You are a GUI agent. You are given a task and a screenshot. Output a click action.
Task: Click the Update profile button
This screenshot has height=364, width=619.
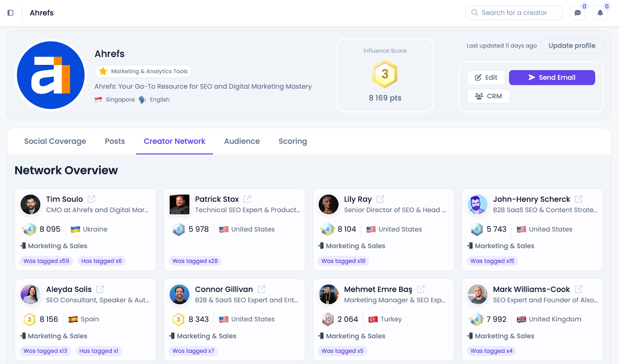click(572, 46)
